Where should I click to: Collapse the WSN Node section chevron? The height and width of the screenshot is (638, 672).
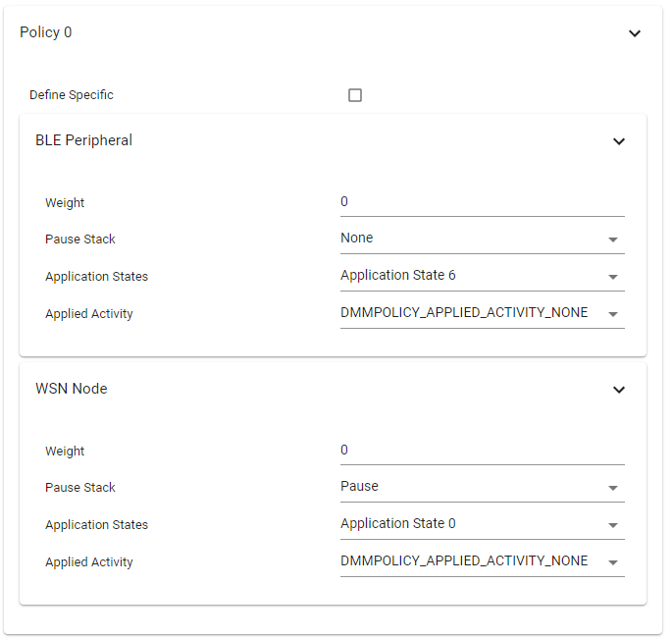pyautogui.click(x=619, y=390)
